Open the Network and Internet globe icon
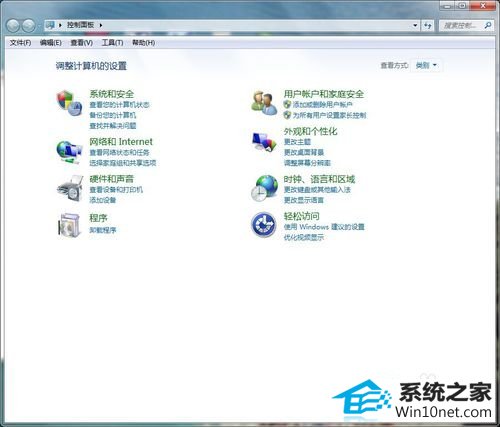Image resolution: width=500 pixels, height=427 pixels. click(x=69, y=152)
